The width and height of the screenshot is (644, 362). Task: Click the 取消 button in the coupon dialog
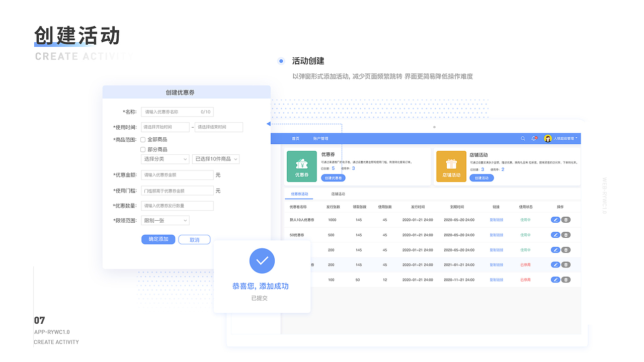tap(194, 240)
